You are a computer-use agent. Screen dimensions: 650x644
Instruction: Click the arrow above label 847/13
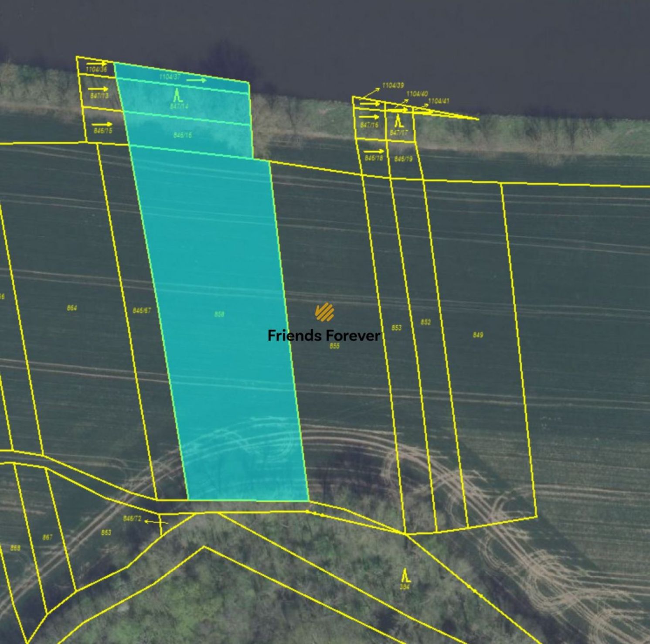pos(98,89)
